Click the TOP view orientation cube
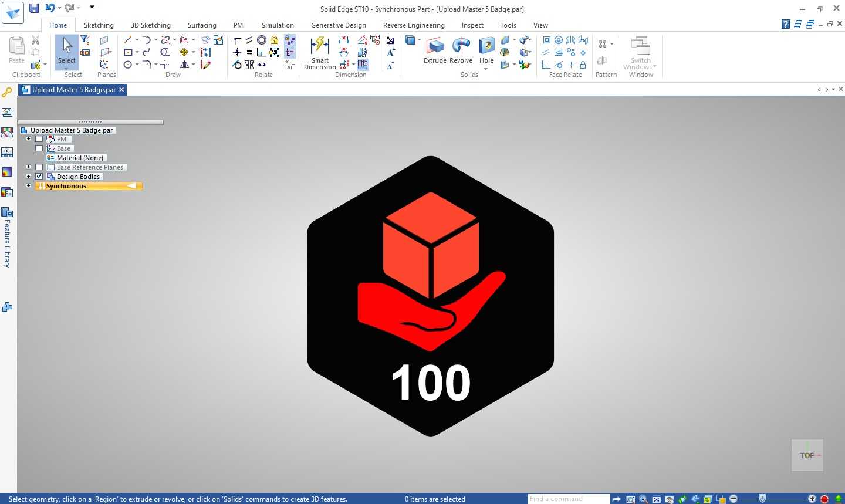The width and height of the screenshot is (845, 504). coord(807,455)
